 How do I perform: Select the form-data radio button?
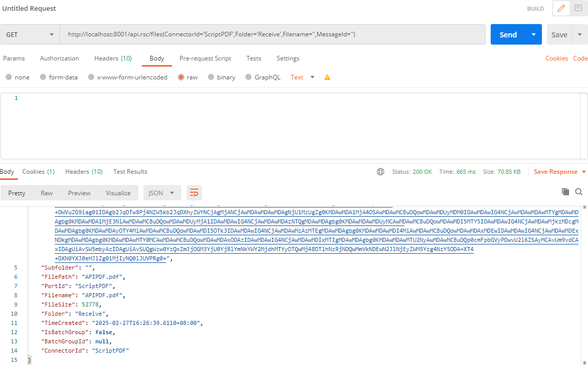(x=43, y=77)
